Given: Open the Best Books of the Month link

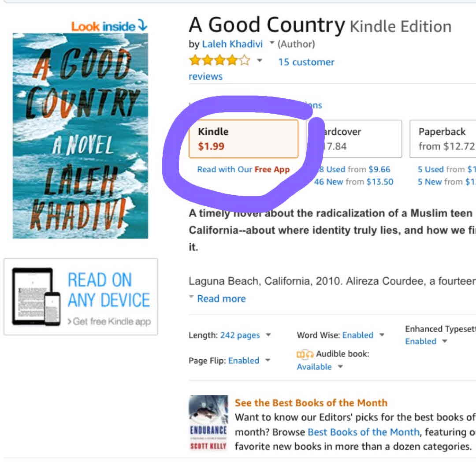Looking at the screenshot, I should [363, 432].
